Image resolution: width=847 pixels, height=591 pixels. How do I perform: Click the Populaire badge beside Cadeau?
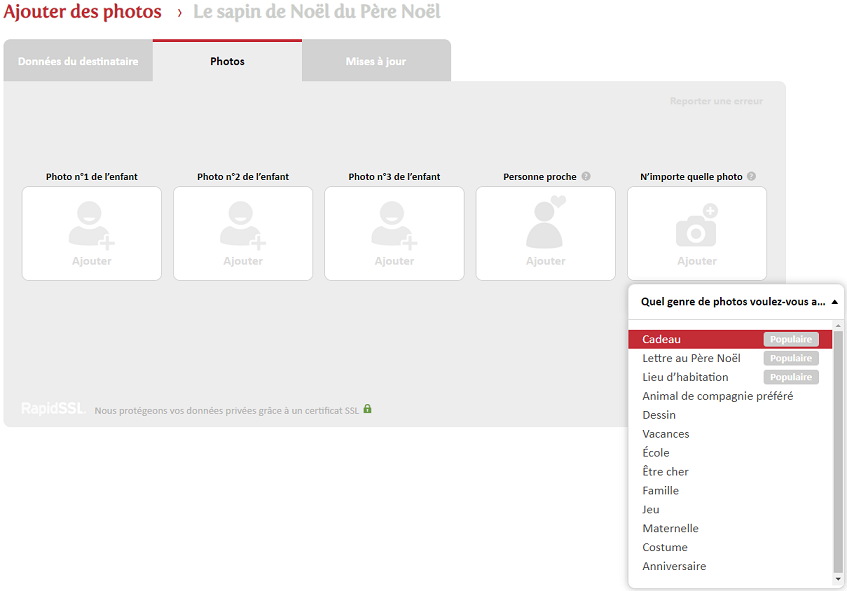coord(791,339)
